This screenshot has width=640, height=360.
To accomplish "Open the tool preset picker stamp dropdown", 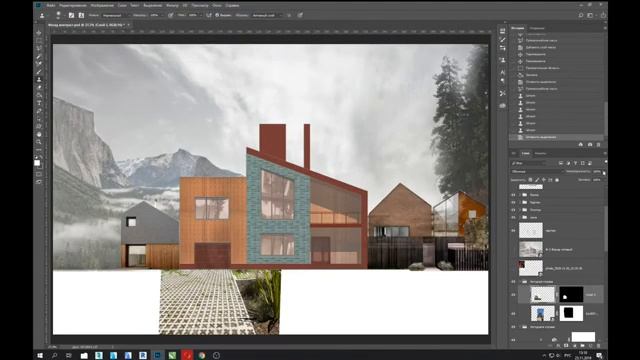I will click(43, 15).
